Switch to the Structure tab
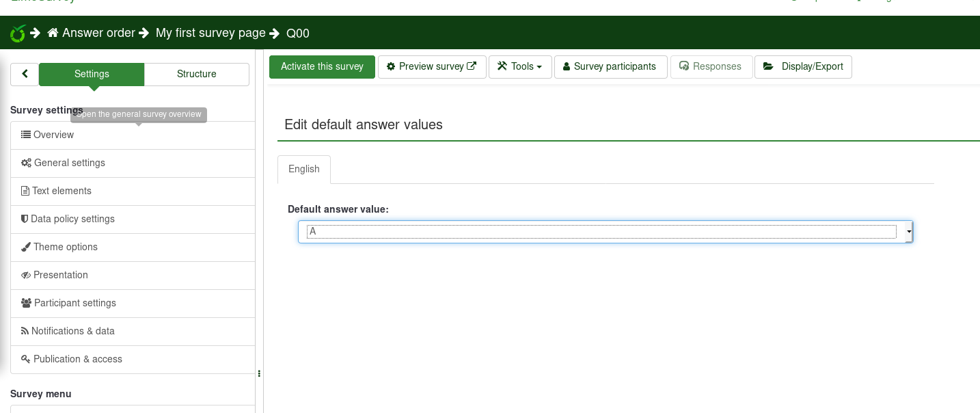 coord(196,75)
